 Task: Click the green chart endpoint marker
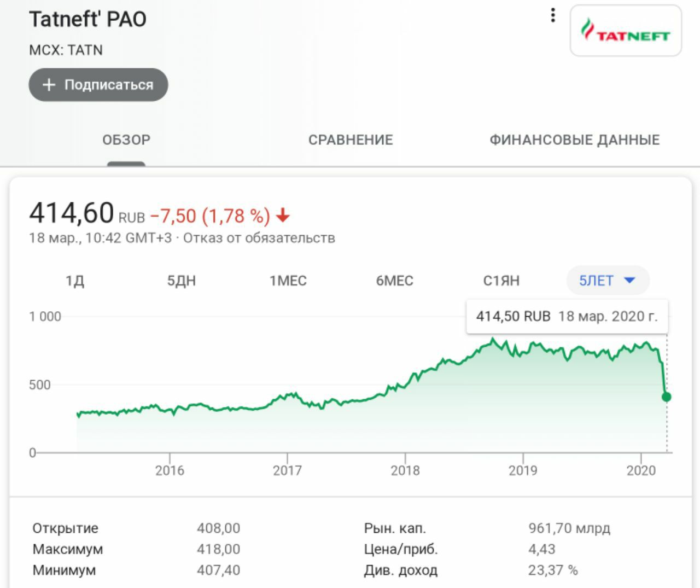[666, 397]
